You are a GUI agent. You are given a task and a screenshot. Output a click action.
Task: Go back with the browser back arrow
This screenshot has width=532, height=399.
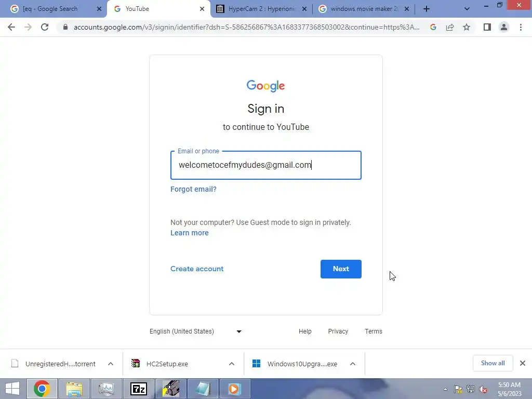click(x=11, y=27)
